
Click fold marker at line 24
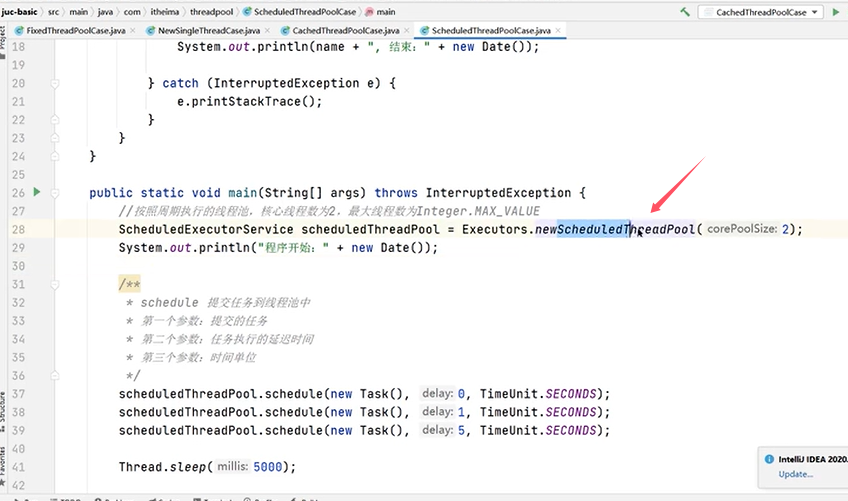[55, 156]
